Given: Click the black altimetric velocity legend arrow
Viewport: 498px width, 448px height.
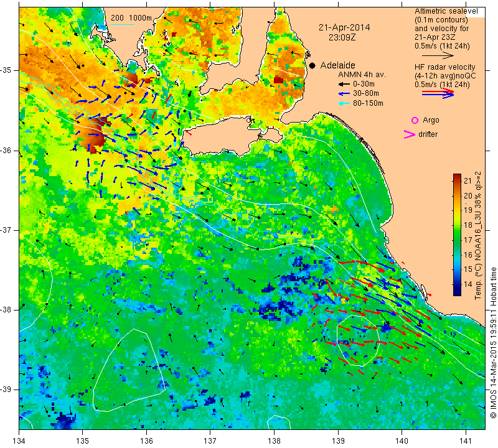Looking at the screenshot, I should [438, 55].
